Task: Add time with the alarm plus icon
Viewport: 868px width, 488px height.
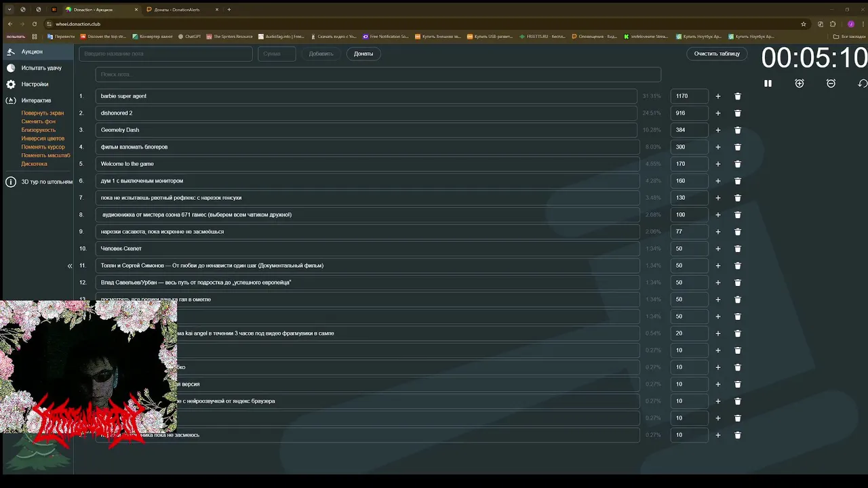Action: click(800, 83)
